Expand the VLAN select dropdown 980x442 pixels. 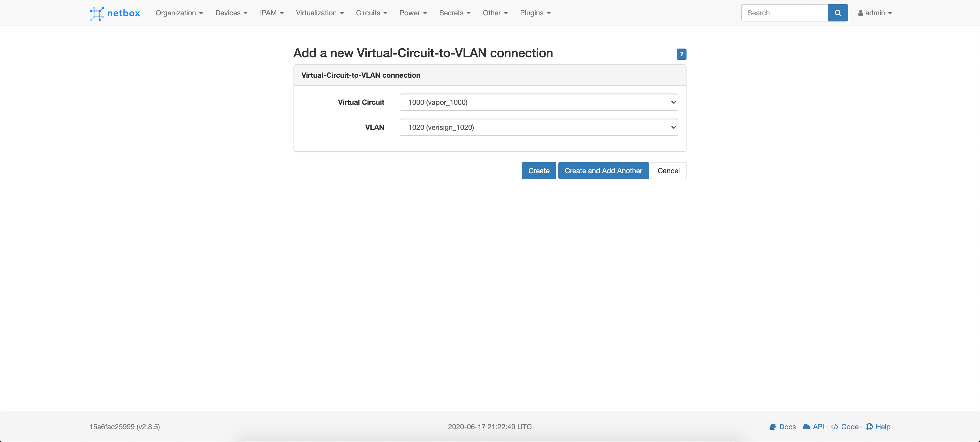[538, 127]
